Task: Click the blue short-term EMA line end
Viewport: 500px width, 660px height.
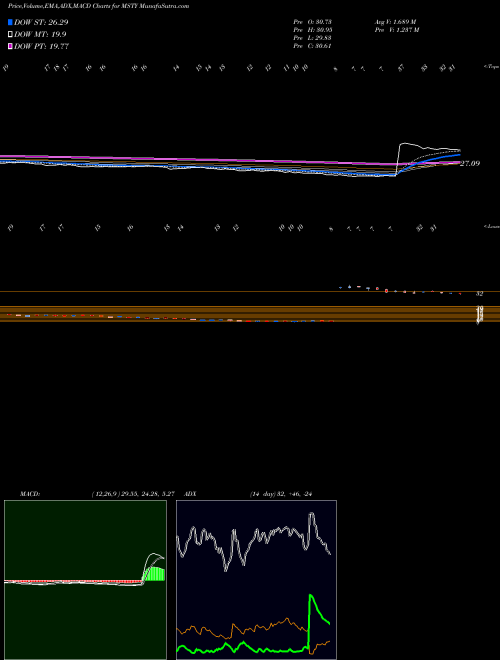Action: click(459, 155)
